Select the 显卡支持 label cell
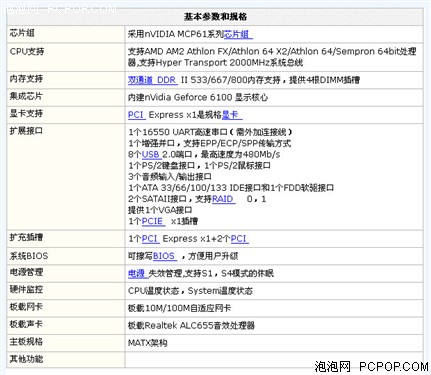The height and width of the screenshot is (375, 431). (66, 115)
